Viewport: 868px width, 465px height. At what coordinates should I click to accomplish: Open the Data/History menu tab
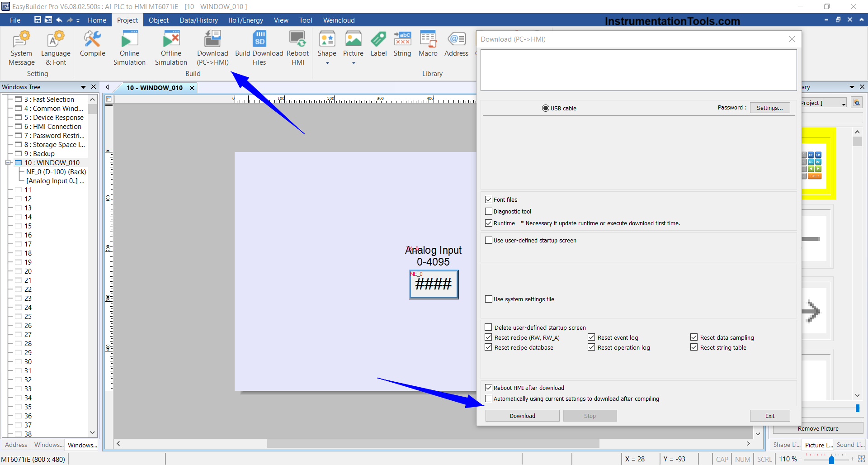(x=198, y=20)
